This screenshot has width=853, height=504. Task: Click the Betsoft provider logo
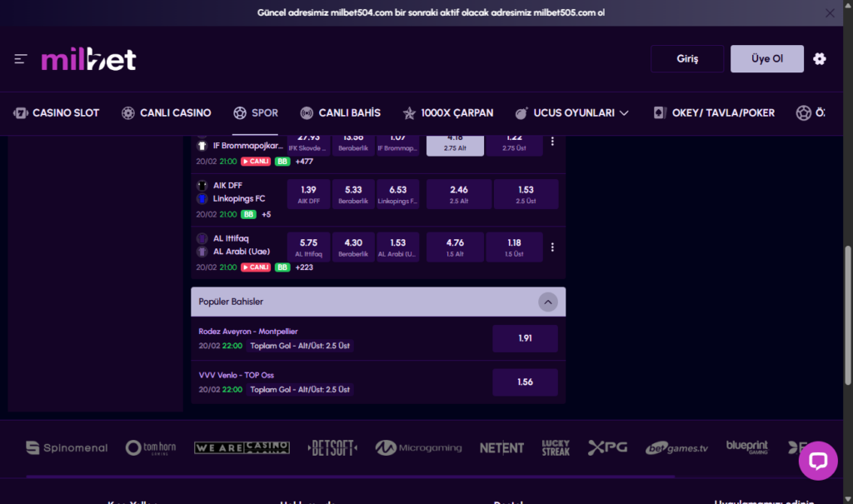coord(332,448)
